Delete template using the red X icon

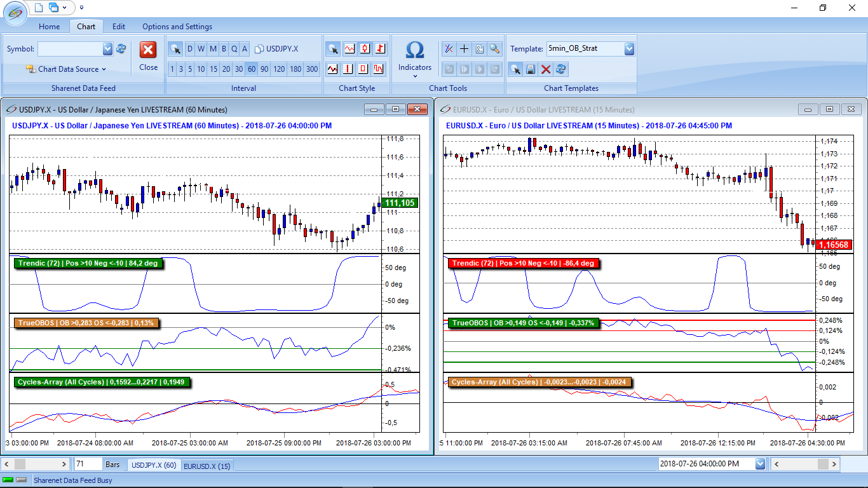[545, 69]
